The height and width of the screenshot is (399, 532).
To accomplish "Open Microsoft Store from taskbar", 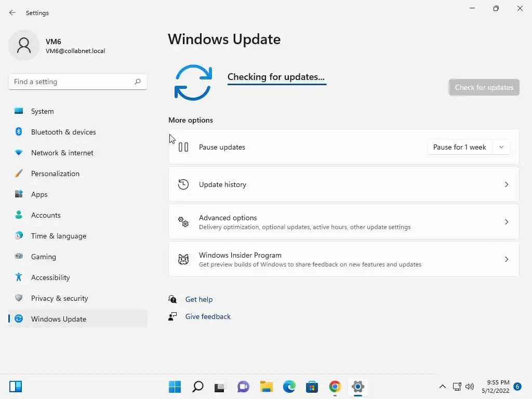I will [x=312, y=387].
